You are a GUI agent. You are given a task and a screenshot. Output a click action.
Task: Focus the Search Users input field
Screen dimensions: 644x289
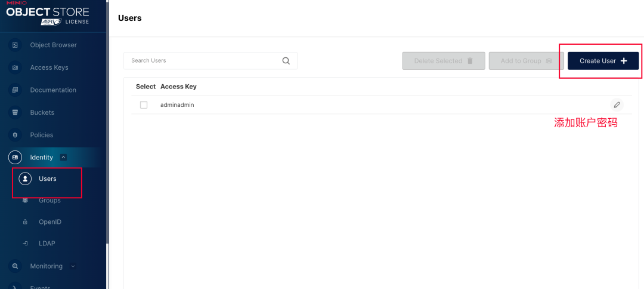203,61
